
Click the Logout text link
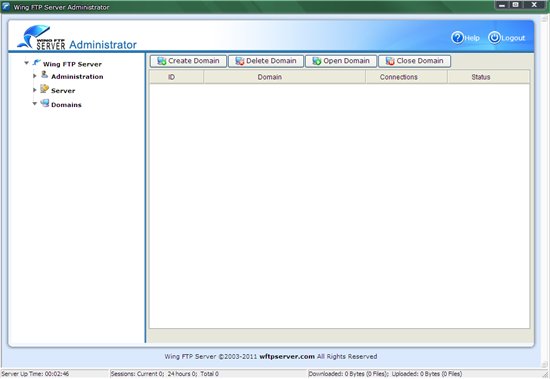tap(513, 38)
